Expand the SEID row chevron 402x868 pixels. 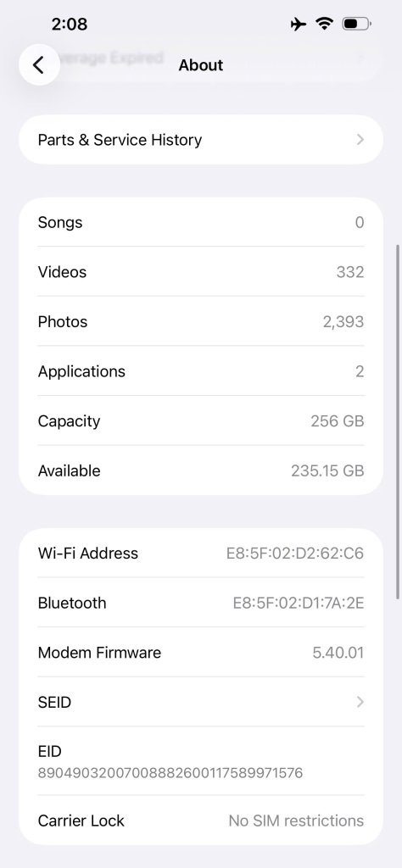point(360,702)
